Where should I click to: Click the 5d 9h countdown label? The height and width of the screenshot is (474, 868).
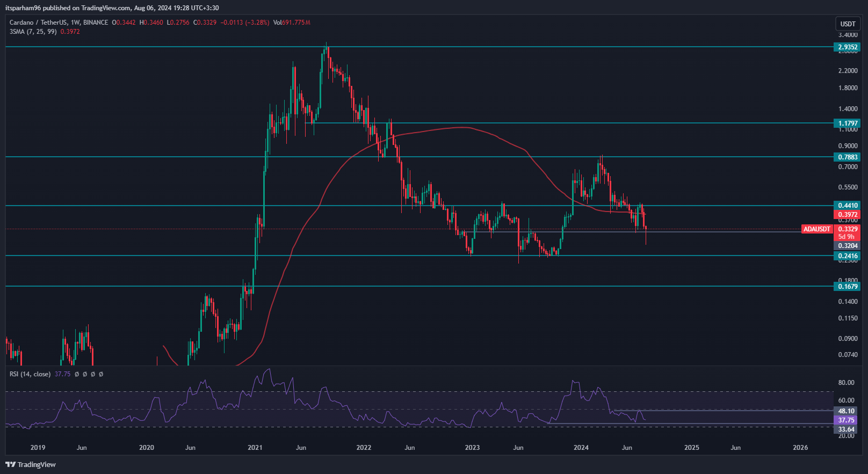847,237
